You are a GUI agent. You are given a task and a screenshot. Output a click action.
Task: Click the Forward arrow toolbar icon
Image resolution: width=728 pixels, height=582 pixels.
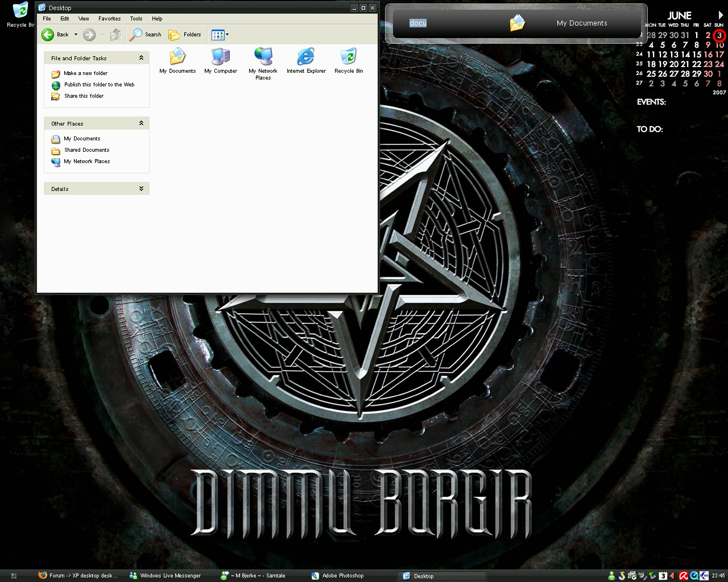[89, 35]
